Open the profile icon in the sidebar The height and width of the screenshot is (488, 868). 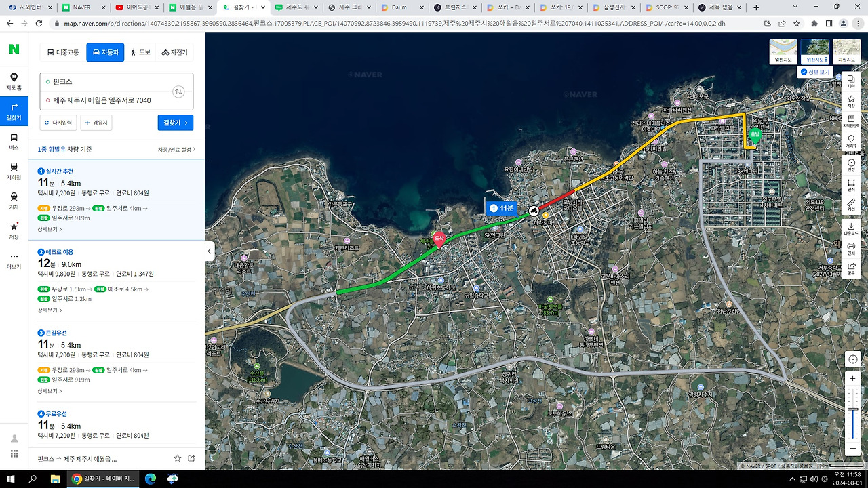(x=14, y=439)
